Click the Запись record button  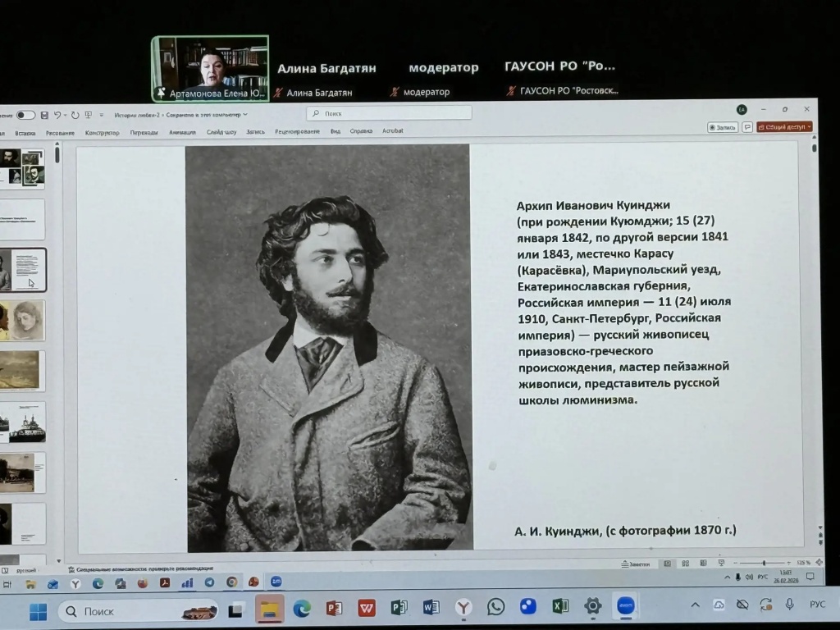coord(723,127)
